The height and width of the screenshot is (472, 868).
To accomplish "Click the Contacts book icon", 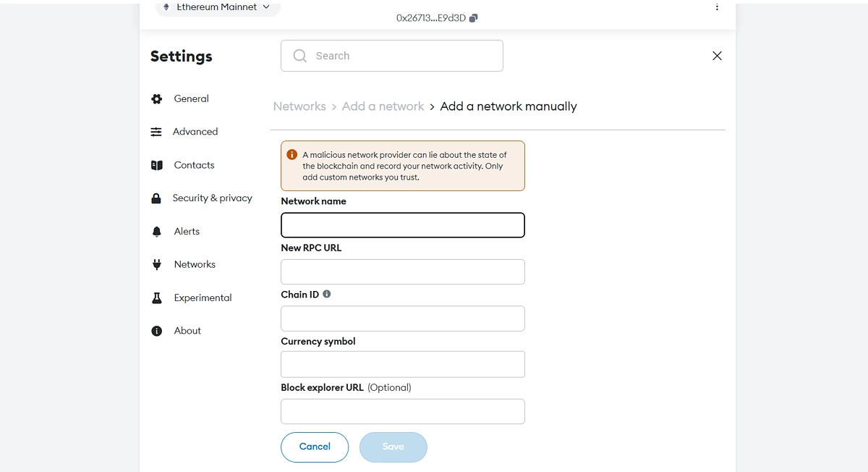I will click(156, 165).
